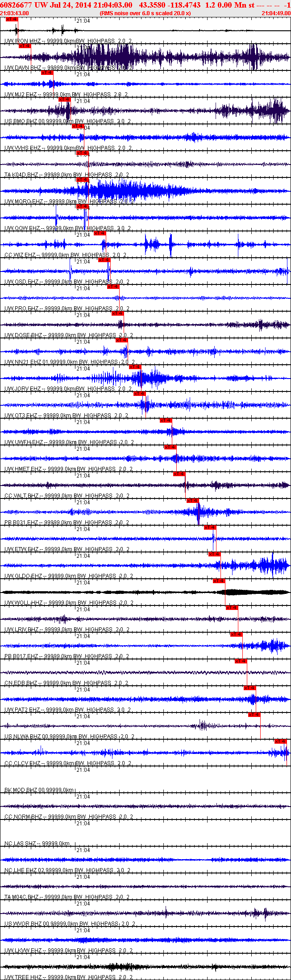291x980 pixels.
Task: Click the red pick marker on the UW.GLDO trace
Action: pyautogui.click(x=215, y=554)
